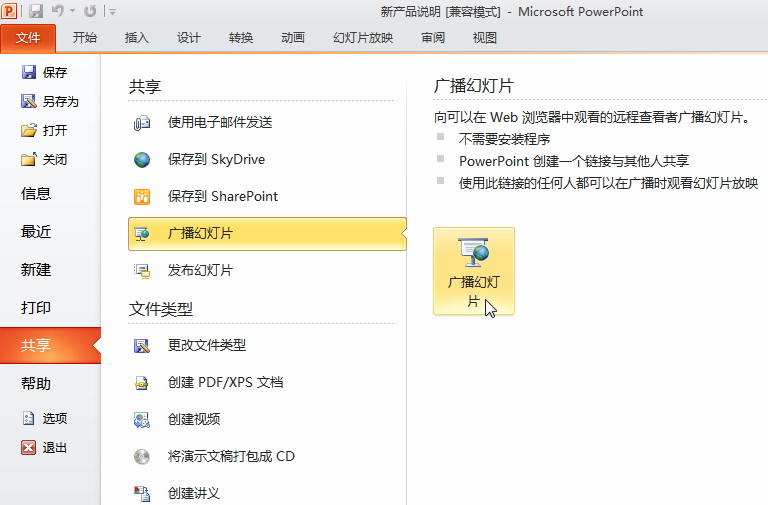
Task: Open the 幻灯片放映 ribbon tab
Action: point(363,38)
